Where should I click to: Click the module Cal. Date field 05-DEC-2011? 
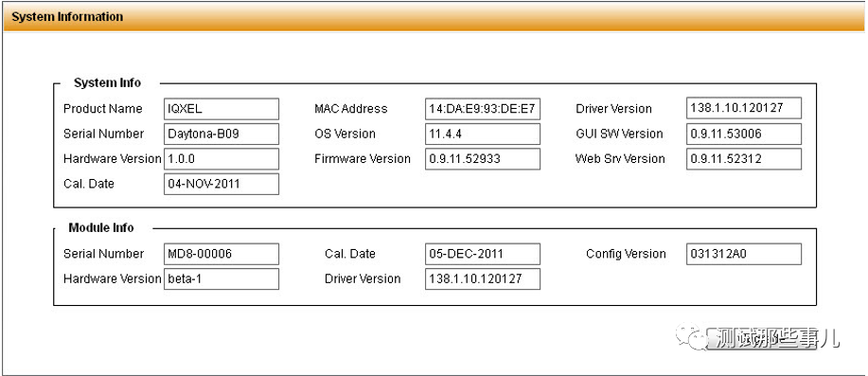(483, 254)
